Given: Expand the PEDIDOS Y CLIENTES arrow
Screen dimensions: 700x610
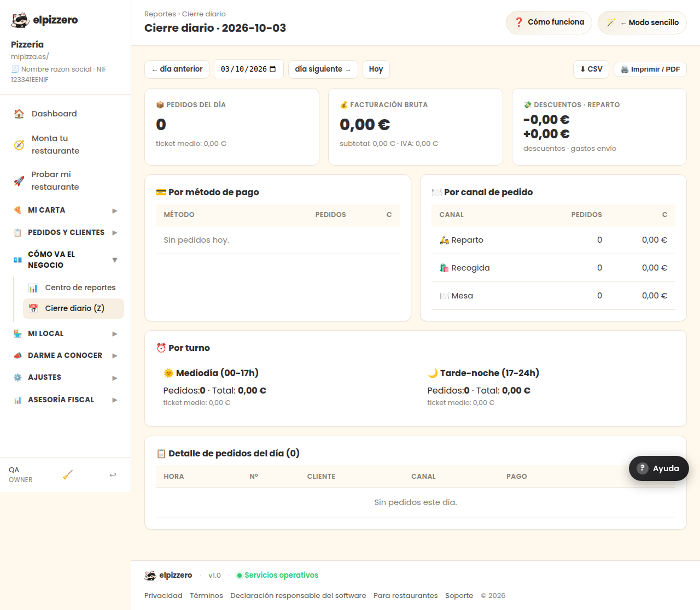Looking at the screenshot, I should [x=115, y=233].
